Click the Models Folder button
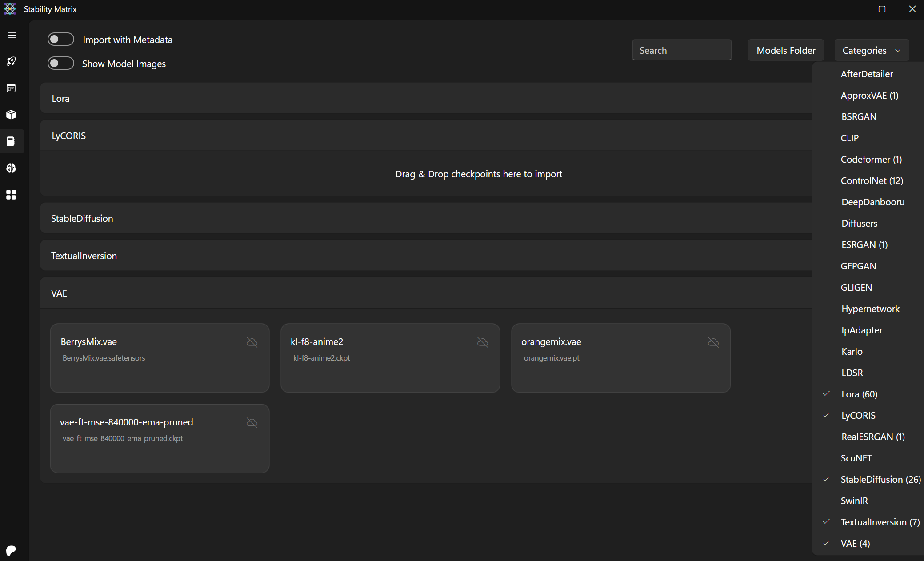 pyautogui.click(x=785, y=50)
